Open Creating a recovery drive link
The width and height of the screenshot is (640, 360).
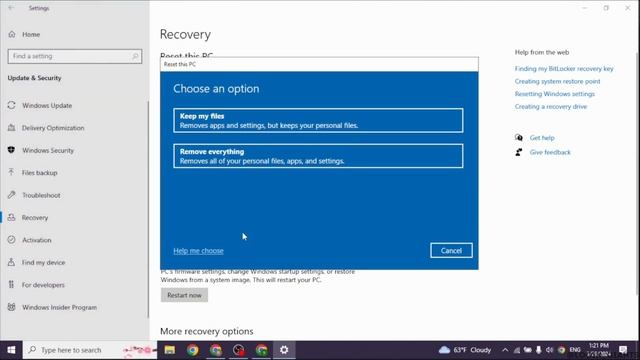(551, 107)
